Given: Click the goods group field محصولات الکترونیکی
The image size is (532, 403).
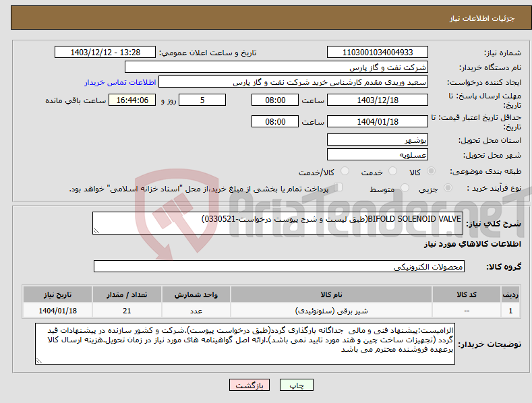Looking at the screenshot, I should click(279, 267).
